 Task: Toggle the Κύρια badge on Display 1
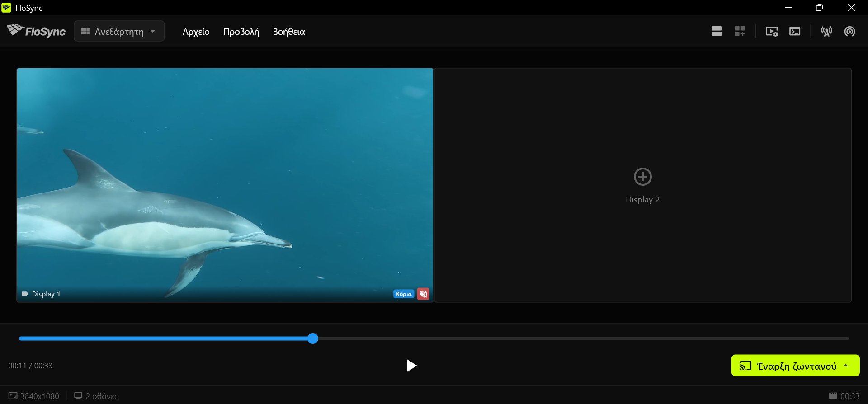(x=404, y=294)
